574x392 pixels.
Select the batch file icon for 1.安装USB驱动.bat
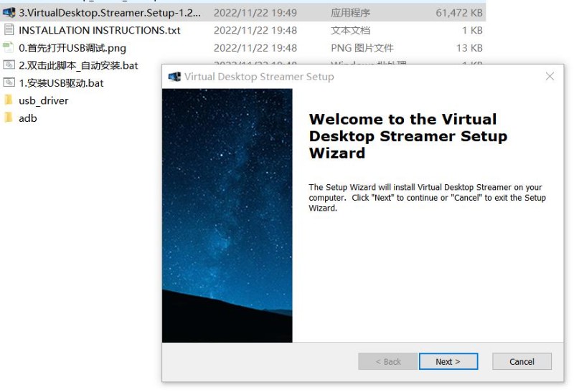pyautogui.click(x=9, y=82)
